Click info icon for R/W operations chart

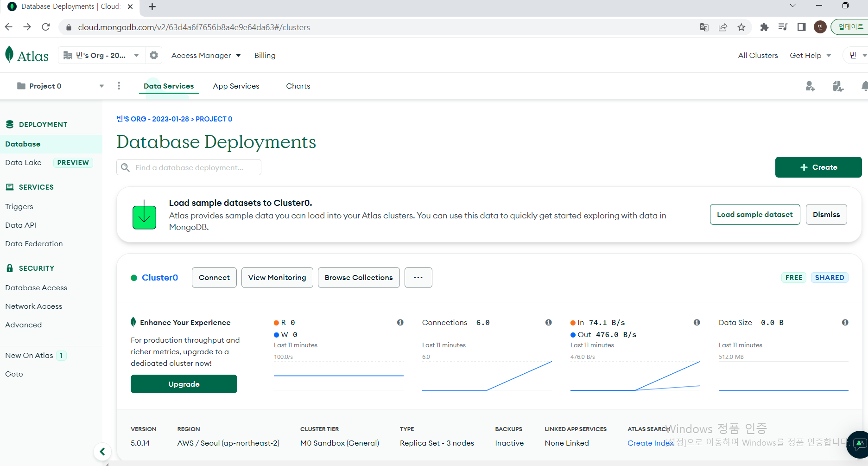400,322
